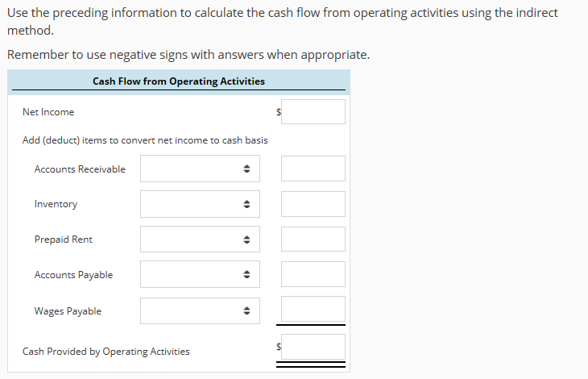Click the Accounts Payable label text
Screen dimensions: 588x379
(73, 275)
